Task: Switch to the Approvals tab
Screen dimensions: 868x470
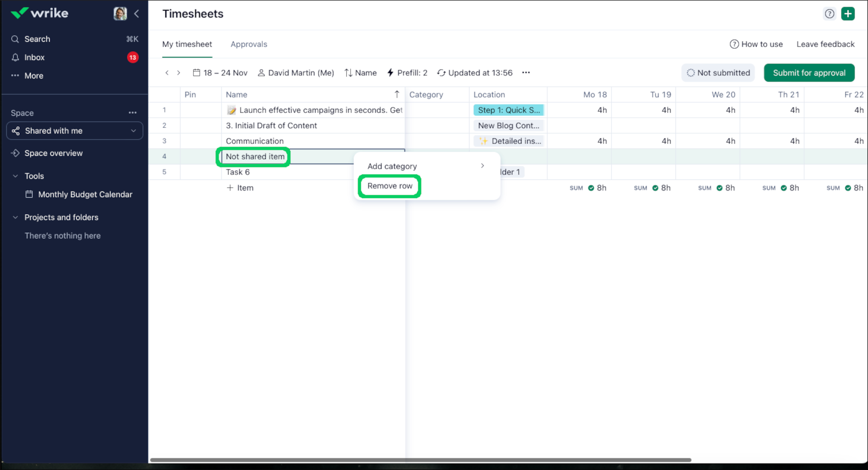Action: pyautogui.click(x=249, y=44)
